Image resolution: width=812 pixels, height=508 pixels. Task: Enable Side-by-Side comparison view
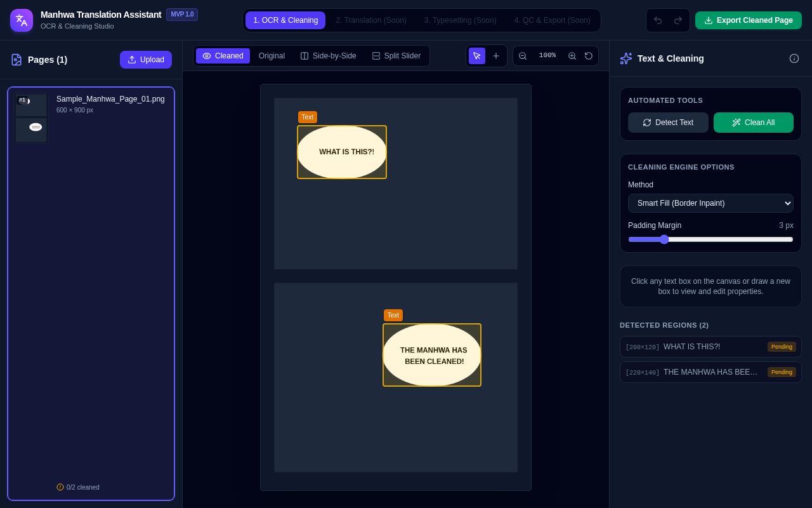point(328,56)
